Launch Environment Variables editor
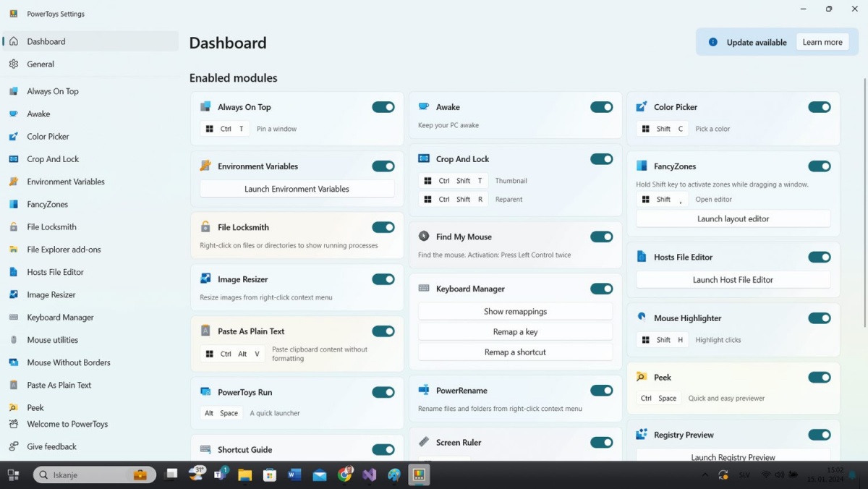868x489 pixels. tap(297, 189)
